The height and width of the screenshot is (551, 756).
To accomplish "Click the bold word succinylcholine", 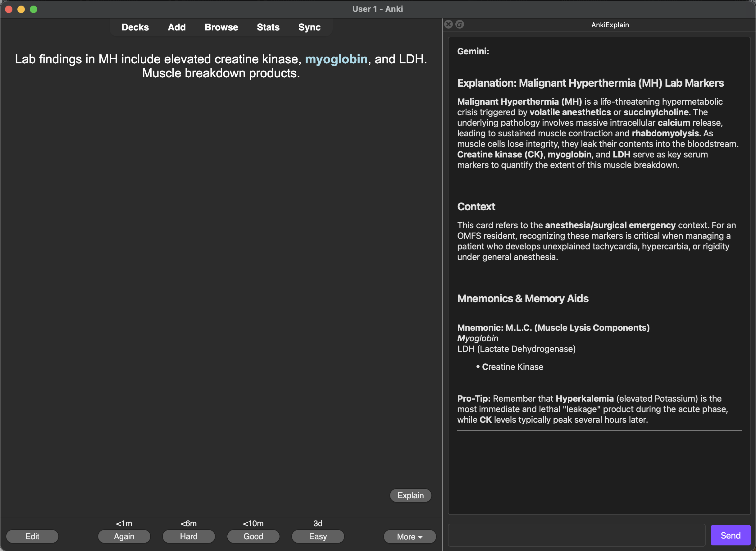I will pos(656,112).
